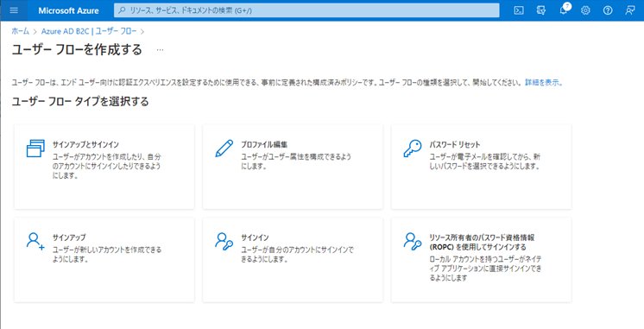
Task: Click the サインアップ user-plus icon
Action: [35, 241]
